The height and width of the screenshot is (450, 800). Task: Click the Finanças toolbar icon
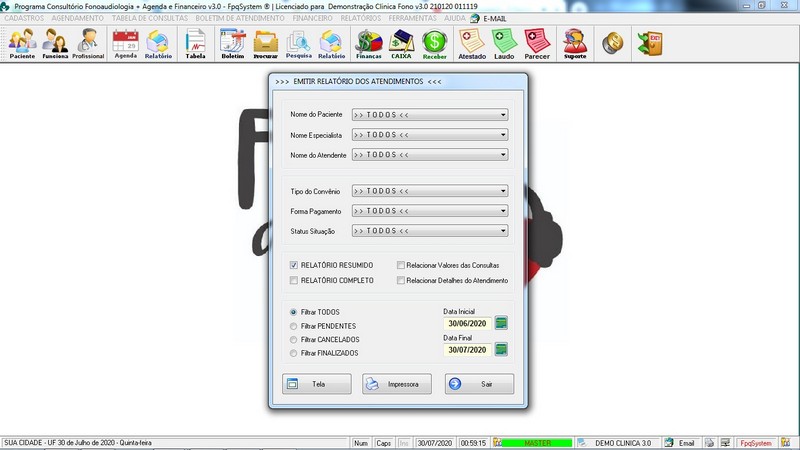click(x=369, y=43)
